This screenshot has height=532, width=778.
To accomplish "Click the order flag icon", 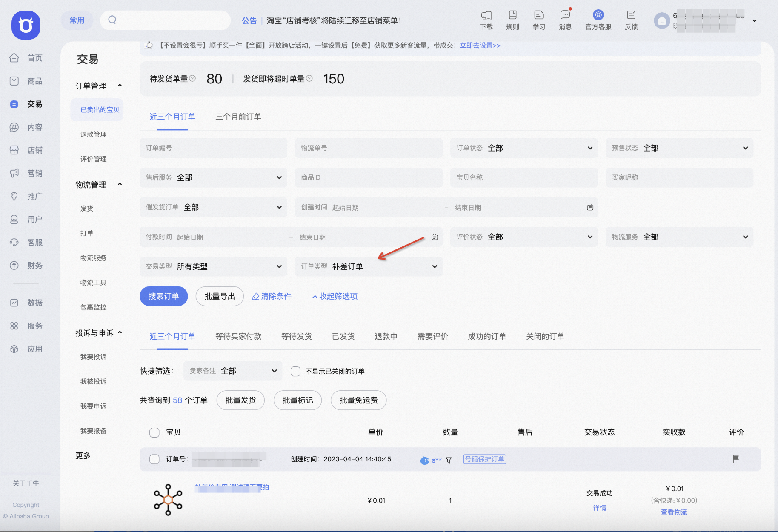I will pyautogui.click(x=736, y=459).
